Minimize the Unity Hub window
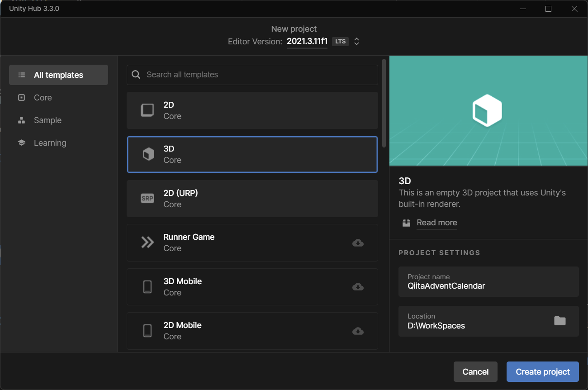The height and width of the screenshot is (390, 588). point(523,9)
